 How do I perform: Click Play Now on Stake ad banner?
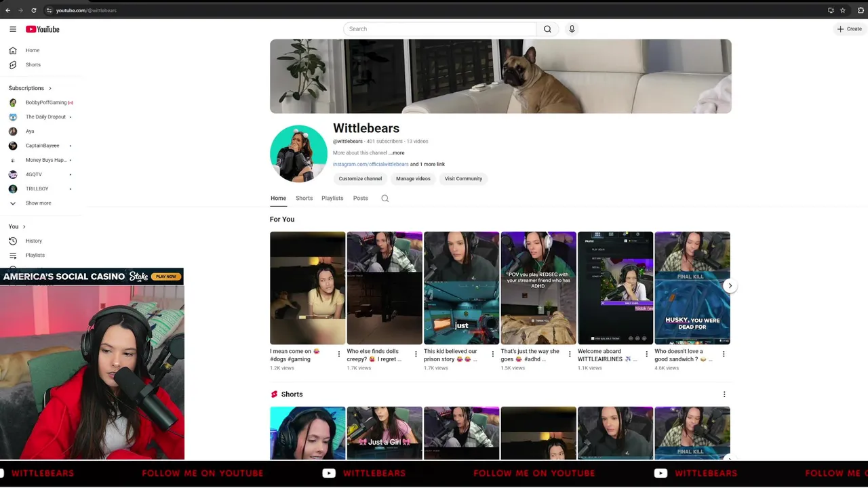tap(166, 277)
